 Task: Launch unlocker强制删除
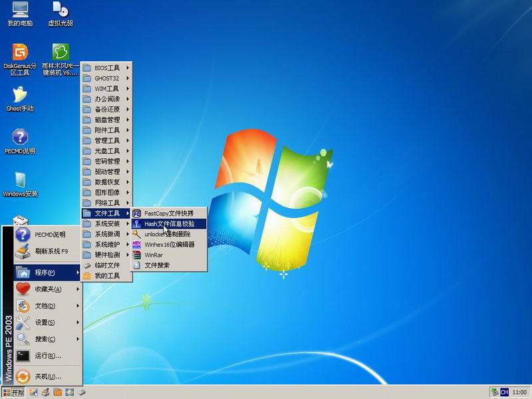(x=169, y=234)
